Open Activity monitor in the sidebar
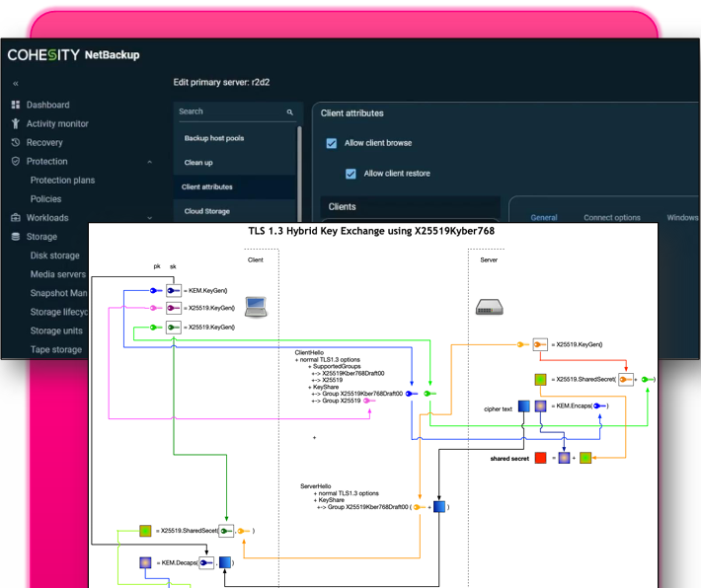 [57, 123]
